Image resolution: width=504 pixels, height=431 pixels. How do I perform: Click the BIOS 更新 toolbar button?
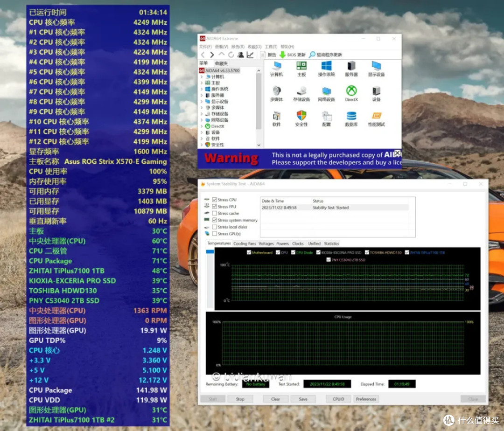(293, 55)
